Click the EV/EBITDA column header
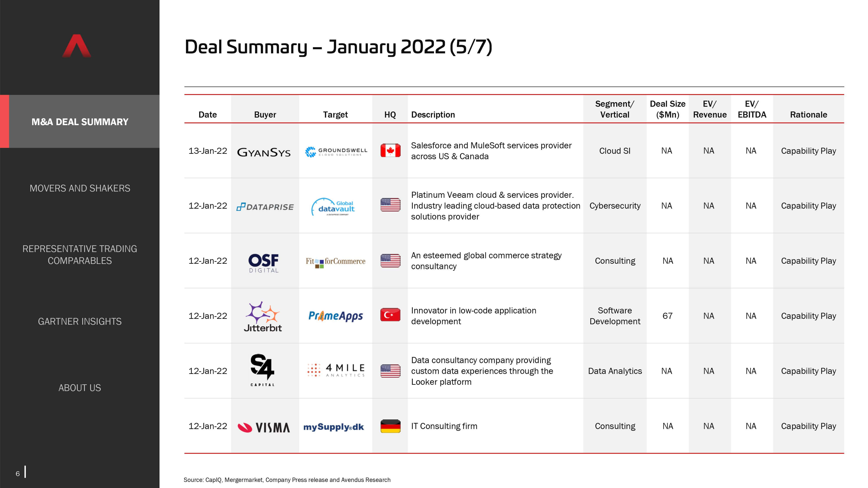Image resolution: width=868 pixels, height=488 pixels. tap(752, 109)
